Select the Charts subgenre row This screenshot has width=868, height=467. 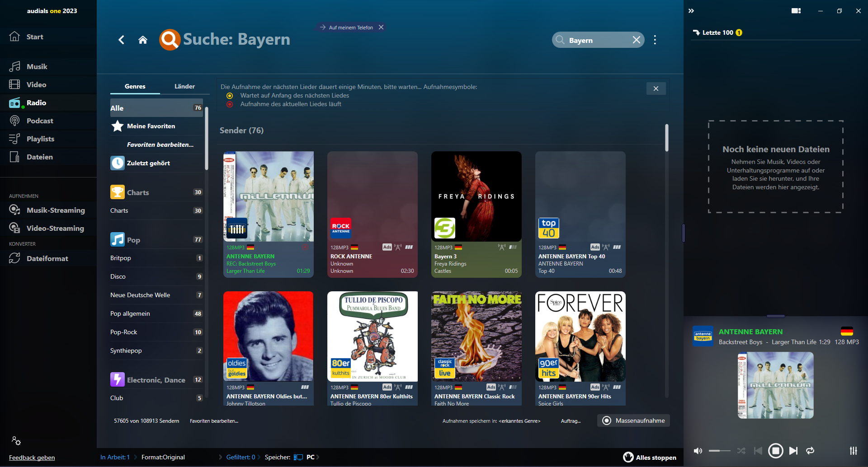click(156, 211)
